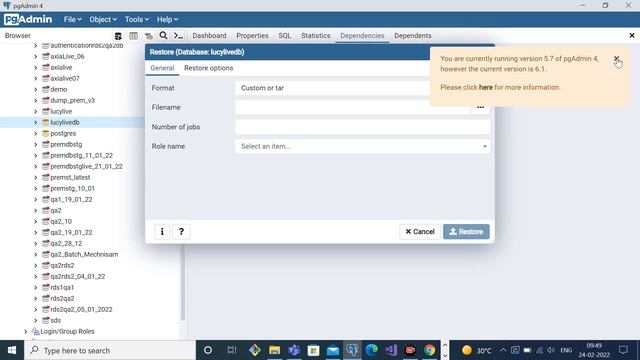Click the Login/Group Roles icon
This screenshot has width=640, height=360.
pyautogui.click(x=36, y=331)
